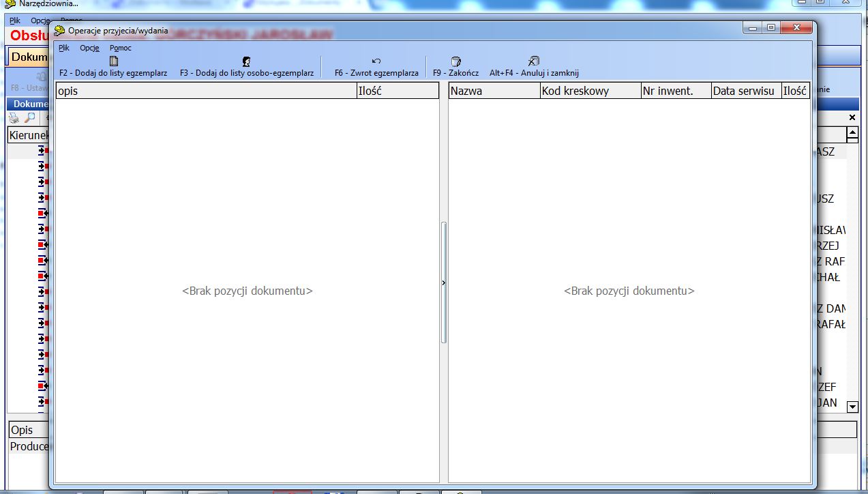Viewport: 868px width, 494px height.
Task: Click the scroll up arrow in background list
Action: pos(852,133)
